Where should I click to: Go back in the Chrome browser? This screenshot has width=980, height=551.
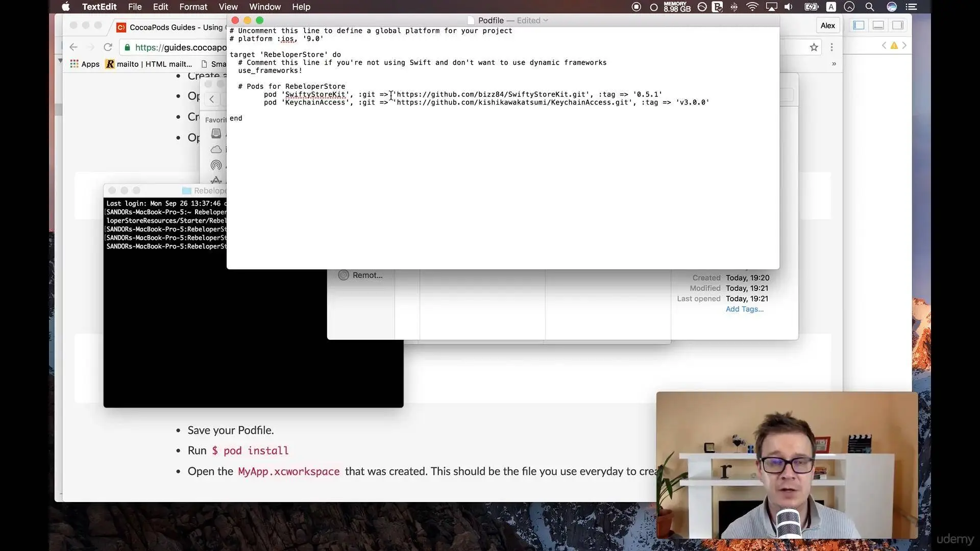pos(73,47)
